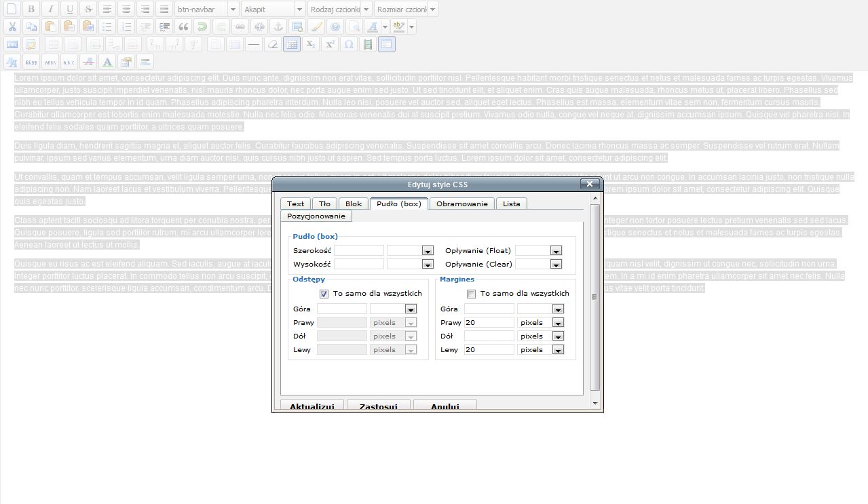
Task: Cut selection with scissors icon
Action: pos(12,26)
